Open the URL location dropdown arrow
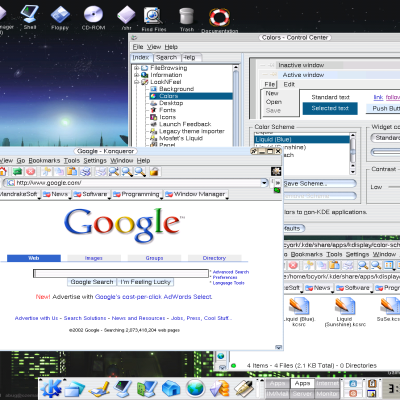 pos(264,183)
